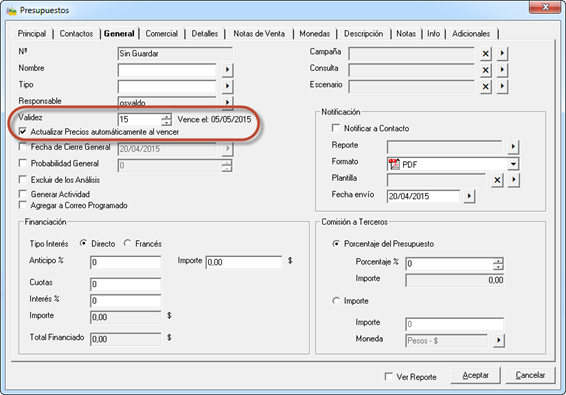The width and height of the screenshot is (566, 395).
Task: Clear the Campaña field with X button
Action: coord(486,54)
